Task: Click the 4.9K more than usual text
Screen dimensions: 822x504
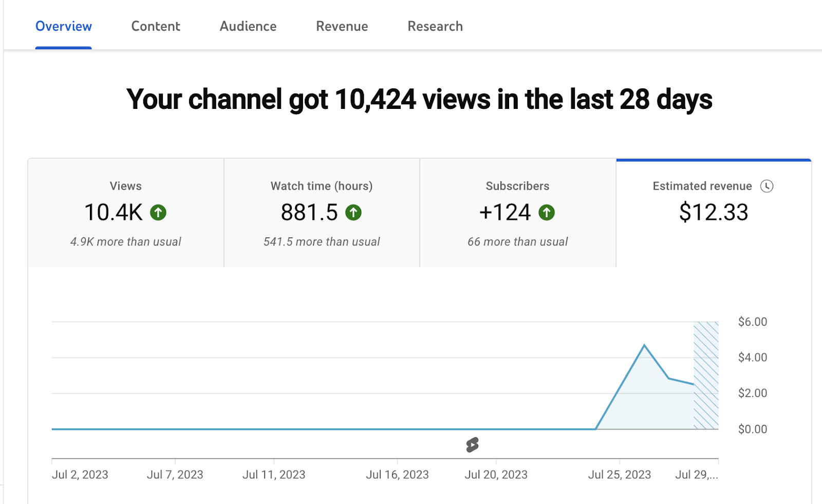Action: coord(126,242)
